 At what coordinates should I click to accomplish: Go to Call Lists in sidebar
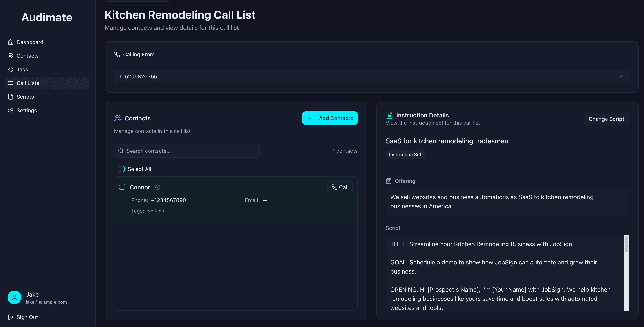click(28, 83)
